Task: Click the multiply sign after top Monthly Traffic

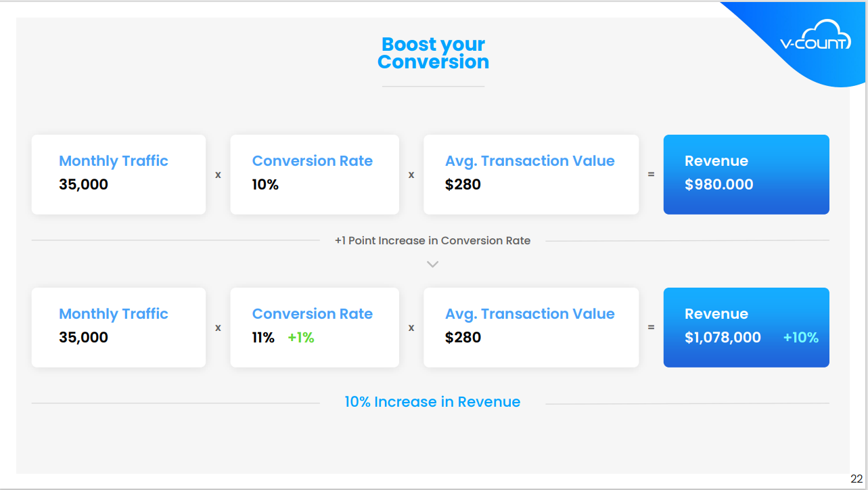Action: [218, 175]
